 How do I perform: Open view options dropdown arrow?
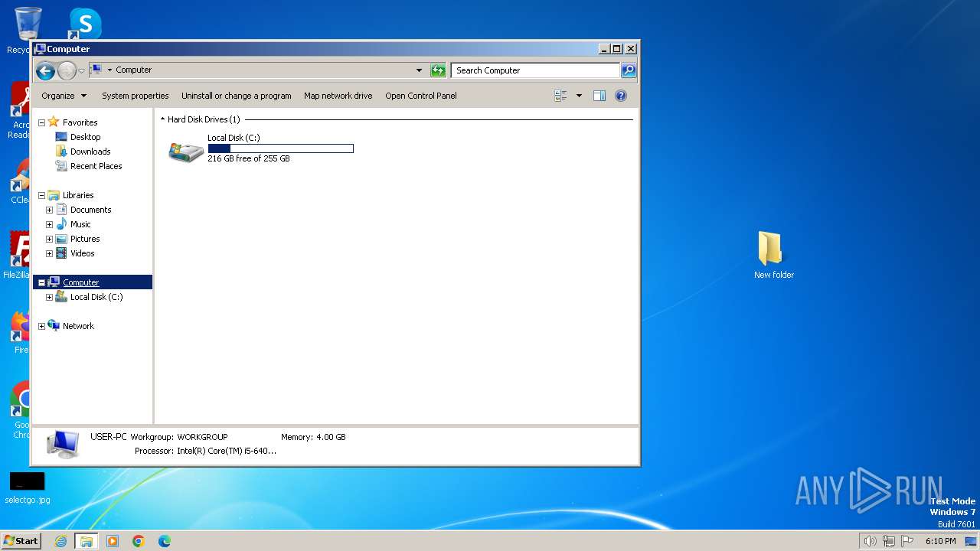point(579,96)
